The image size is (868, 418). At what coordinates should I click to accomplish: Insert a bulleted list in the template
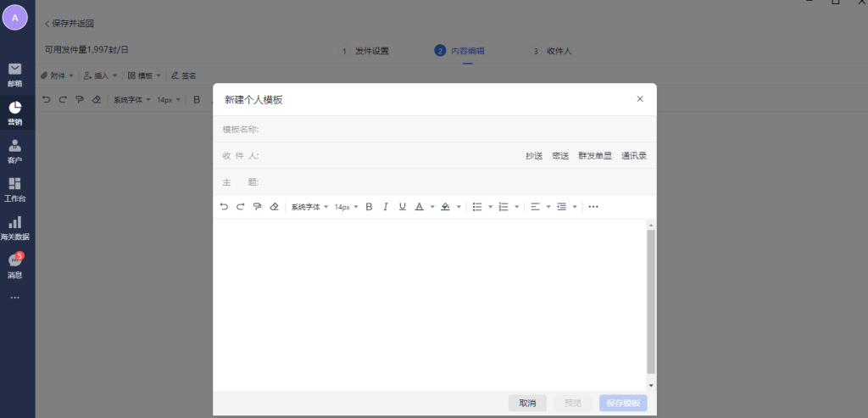point(476,207)
